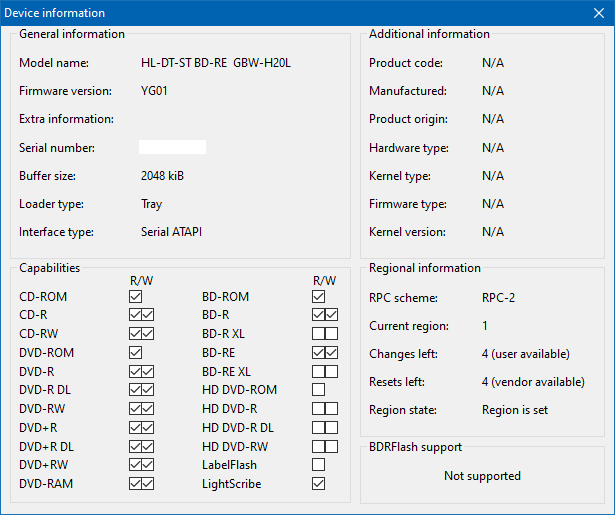Click the 'Hardware type:' label
The width and height of the screenshot is (615, 515).
point(409,148)
